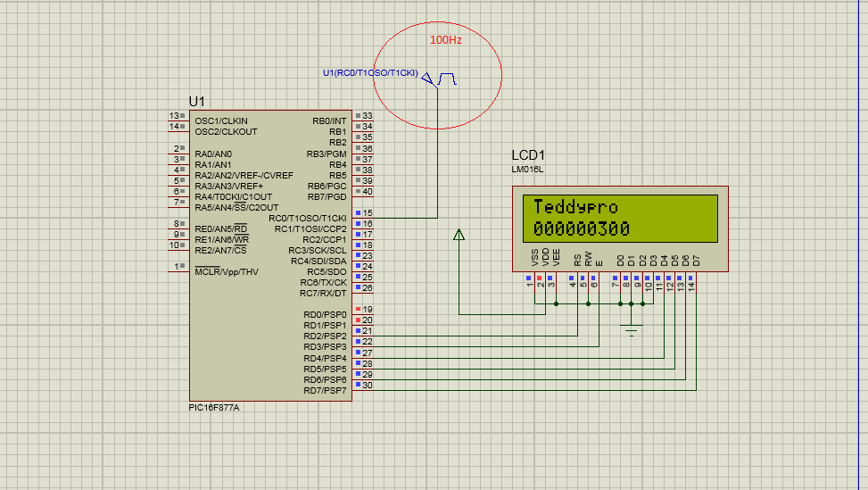The height and width of the screenshot is (490, 868).
Task: Click the U1 component reference label
Action: (x=197, y=102)
